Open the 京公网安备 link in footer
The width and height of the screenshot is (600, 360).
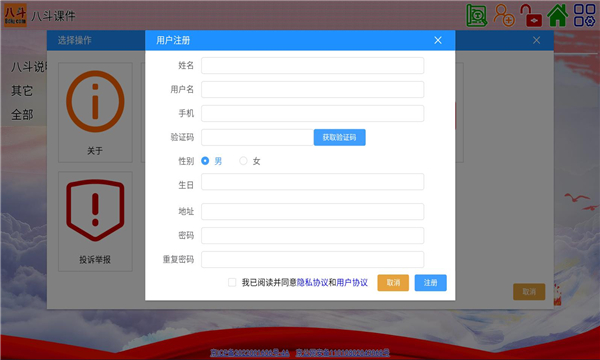(x=342, y=352)
